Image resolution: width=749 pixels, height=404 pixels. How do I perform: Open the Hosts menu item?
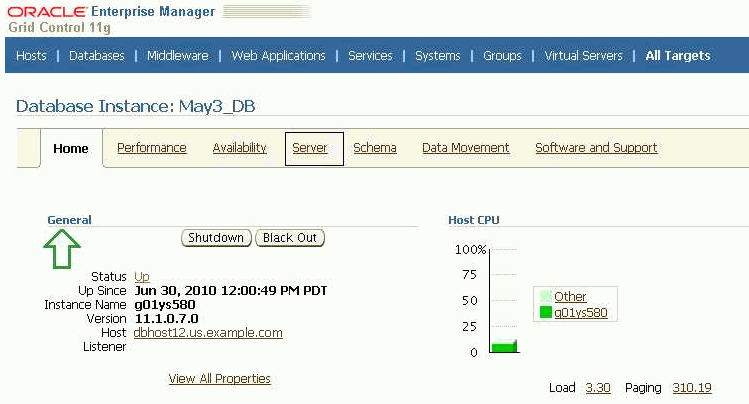[31, 55]
